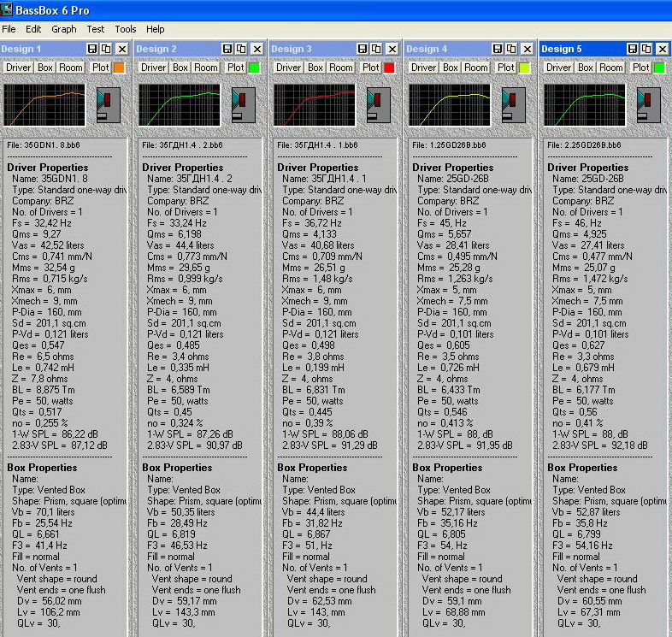Click the speaker box icon in Design 2
672x637 pixels.
pyautogui.click(x=244, y=105)
